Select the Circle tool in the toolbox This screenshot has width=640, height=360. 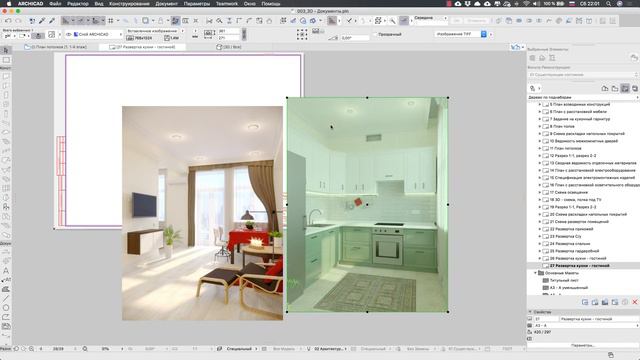pyautogui.click(x=6, y=308)
